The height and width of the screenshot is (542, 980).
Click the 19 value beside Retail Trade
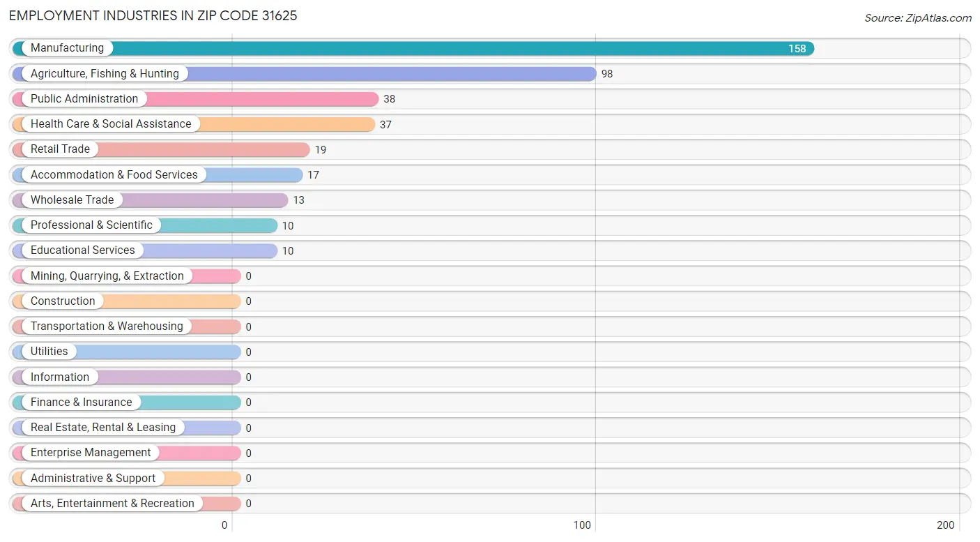320,150
